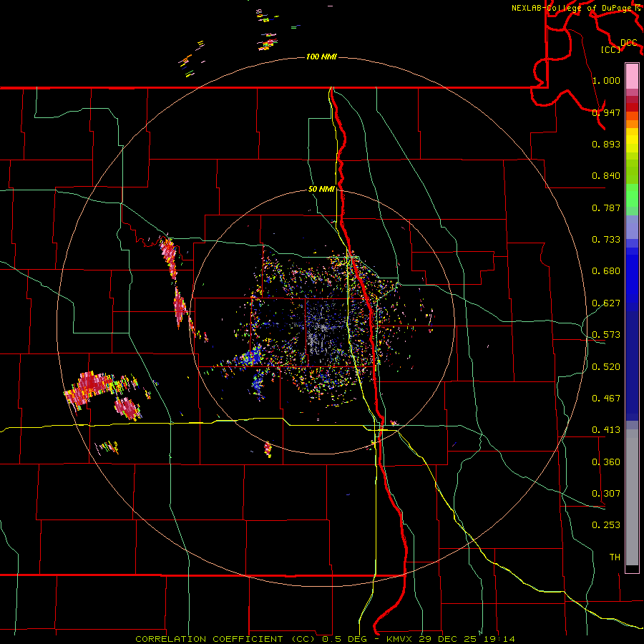Image resolution: width=644 pixels, height=644 pixels.
Task: Click the KMVX radar site identifier
Action: point(399,639)
